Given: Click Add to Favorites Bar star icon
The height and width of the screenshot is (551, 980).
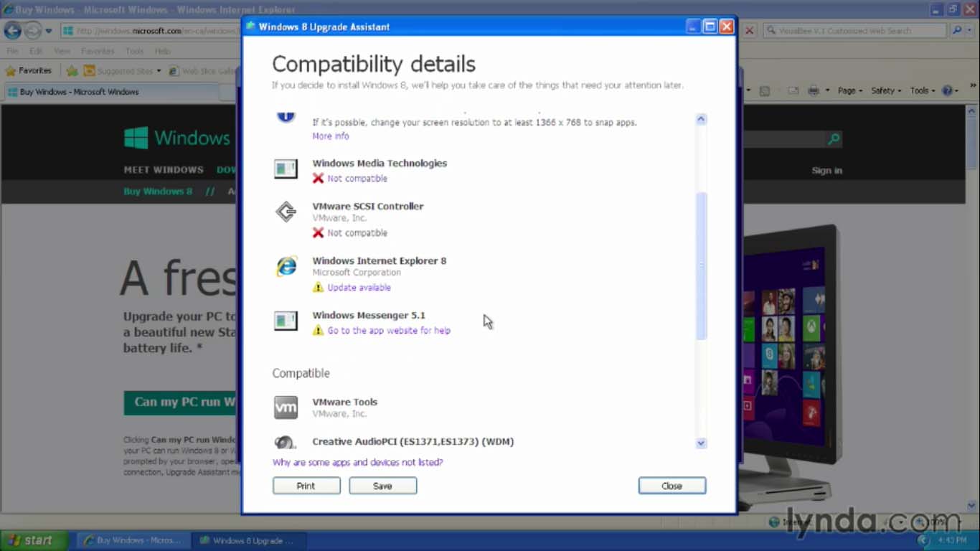Looking at the screenshot, I should coord(72,71).
